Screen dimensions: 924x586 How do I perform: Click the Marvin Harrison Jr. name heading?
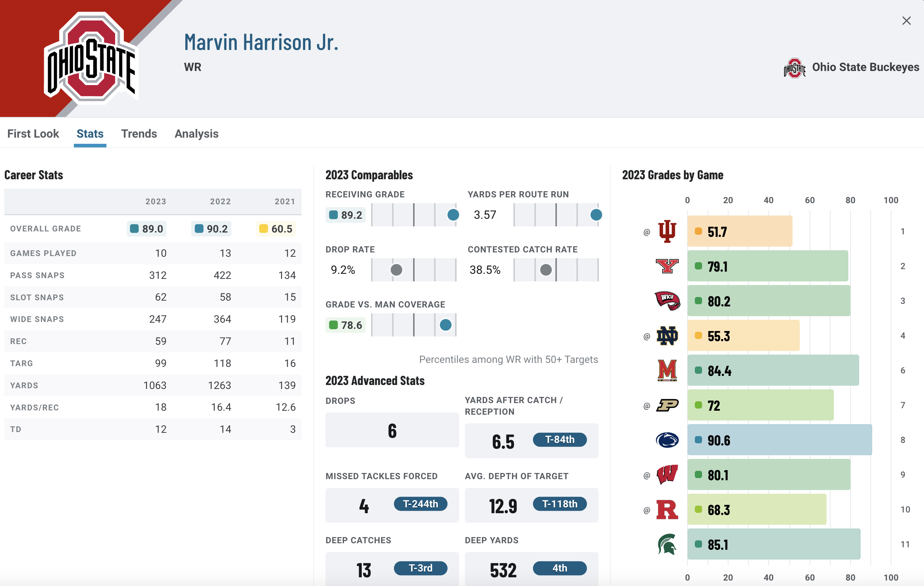tap(261, 42)
